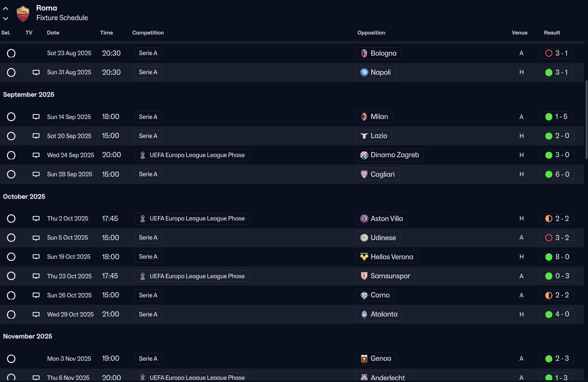Open the Napoli opposition club
This screenshot has width=588, height=382.
375,72
